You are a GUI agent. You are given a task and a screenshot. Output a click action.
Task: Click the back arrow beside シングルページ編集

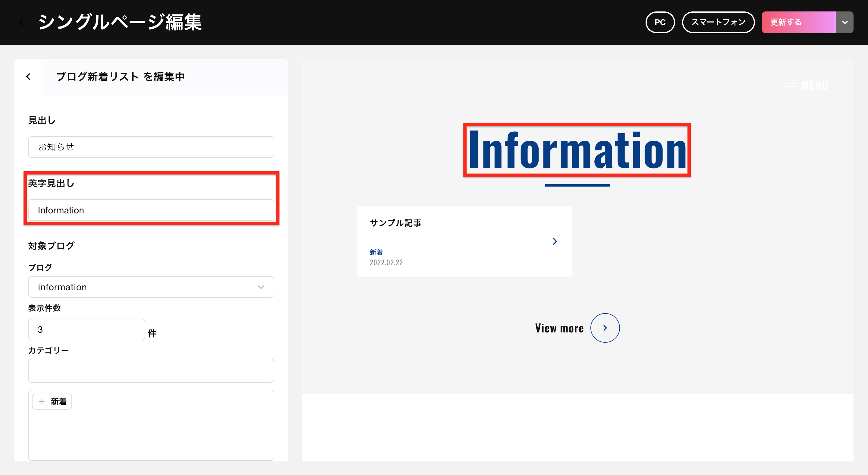[x=21, y=22]
